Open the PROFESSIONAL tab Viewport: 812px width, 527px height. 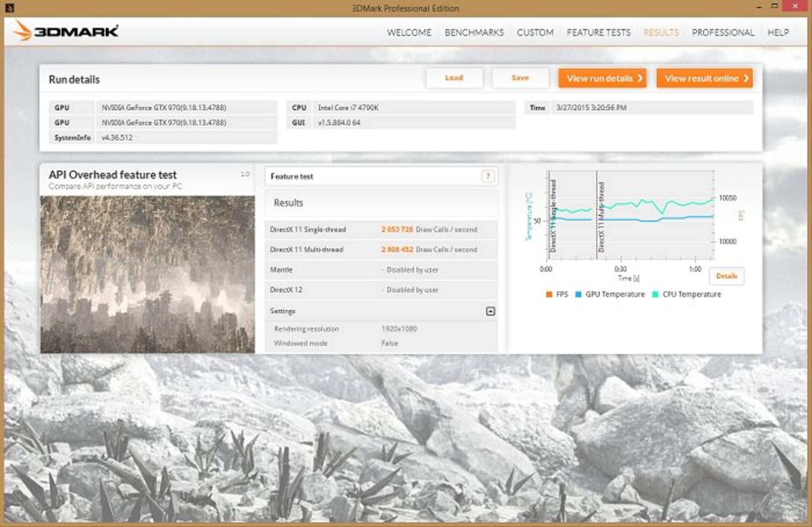723,33
